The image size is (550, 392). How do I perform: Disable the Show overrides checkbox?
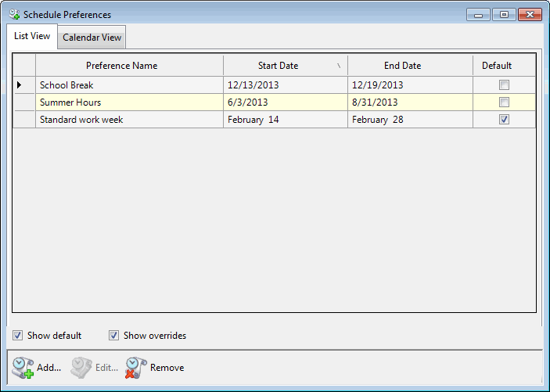coord(113,336)
